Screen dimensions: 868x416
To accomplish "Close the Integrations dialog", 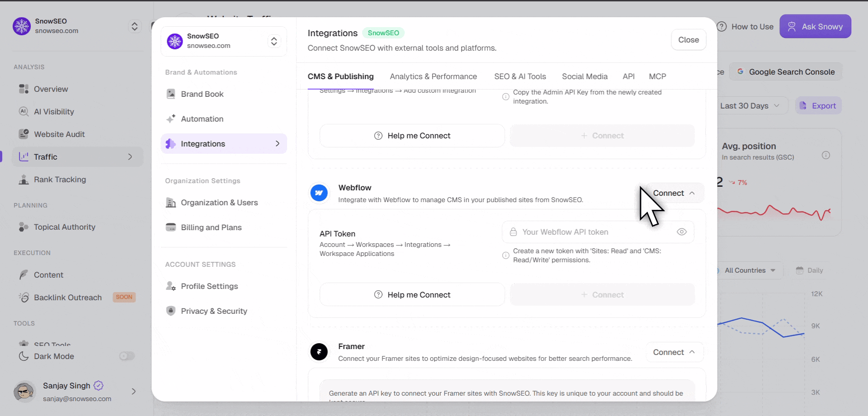I will coord(689,40).
